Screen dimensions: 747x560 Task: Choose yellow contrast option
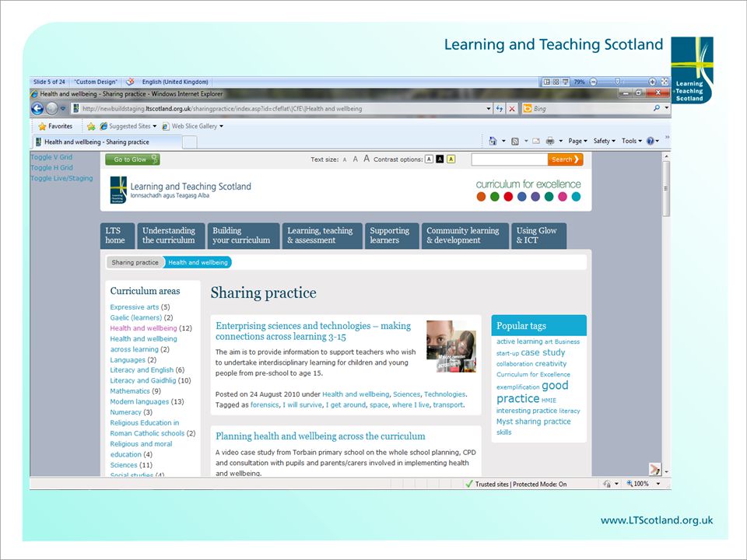point(451,159)
